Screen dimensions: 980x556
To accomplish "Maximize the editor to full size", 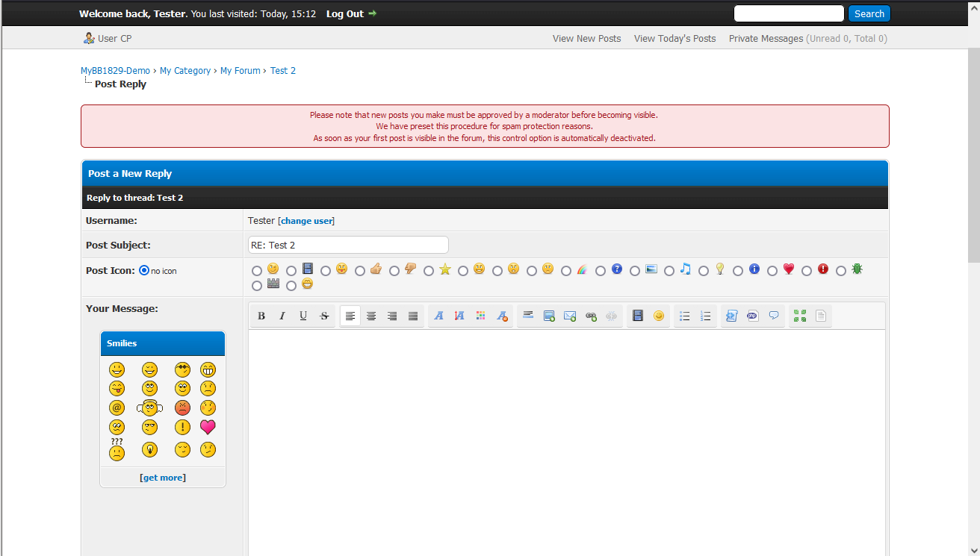I will pyautogui.click(x=800, y=316).
